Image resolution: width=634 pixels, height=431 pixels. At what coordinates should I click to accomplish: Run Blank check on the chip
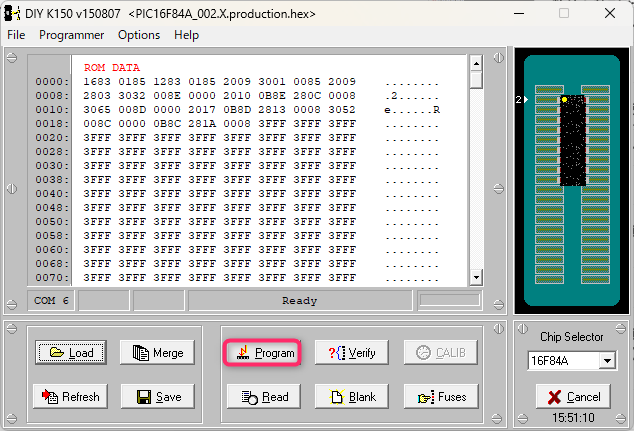pyautogui.click(x=352, y=397)
